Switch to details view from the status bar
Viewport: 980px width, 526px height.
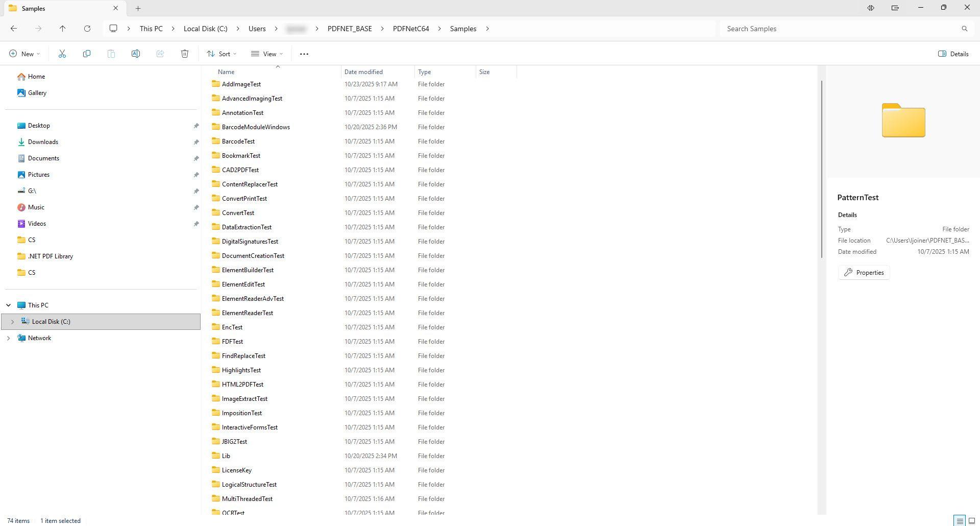959,521
